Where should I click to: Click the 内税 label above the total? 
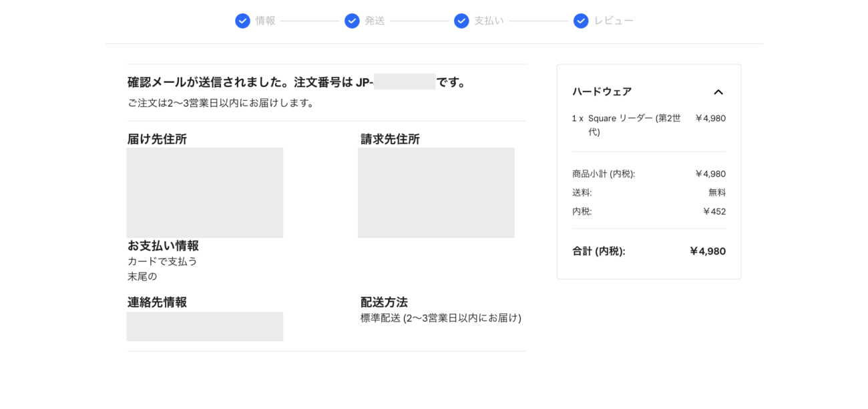582,211
